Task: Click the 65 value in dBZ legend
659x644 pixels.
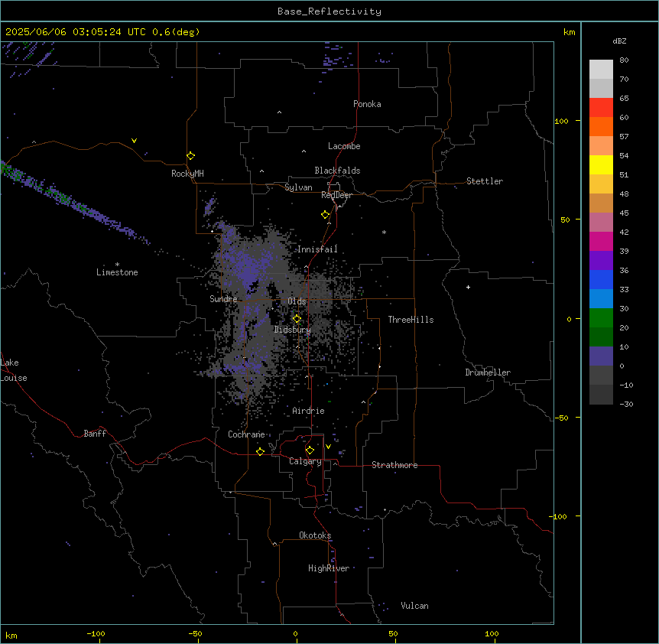Action: pos(624,99)
